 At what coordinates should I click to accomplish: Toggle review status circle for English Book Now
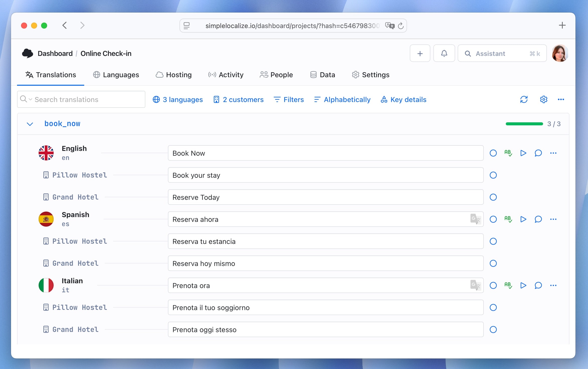pyautogui.click(x=493, y=153)
